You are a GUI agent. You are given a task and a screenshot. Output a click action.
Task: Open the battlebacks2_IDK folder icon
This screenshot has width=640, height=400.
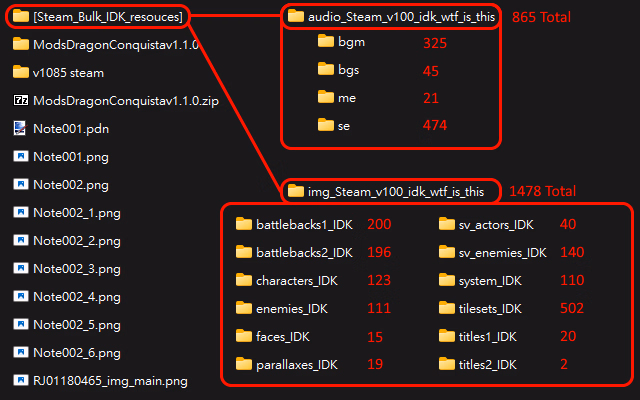point(244,252)
